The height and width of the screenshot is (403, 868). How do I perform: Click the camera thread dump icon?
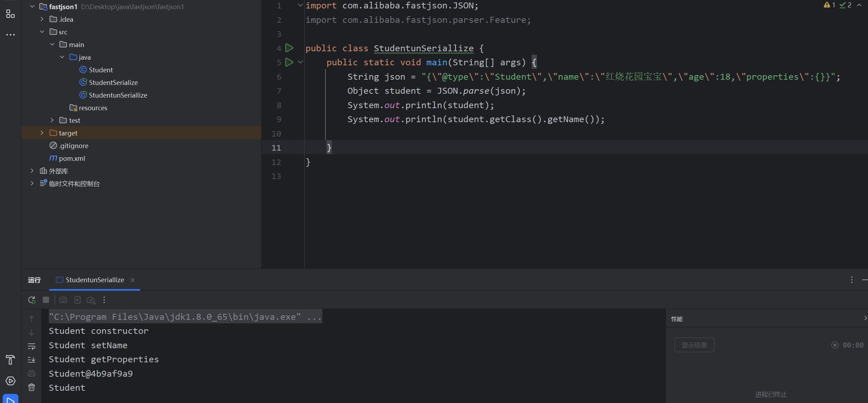(63, 300)
